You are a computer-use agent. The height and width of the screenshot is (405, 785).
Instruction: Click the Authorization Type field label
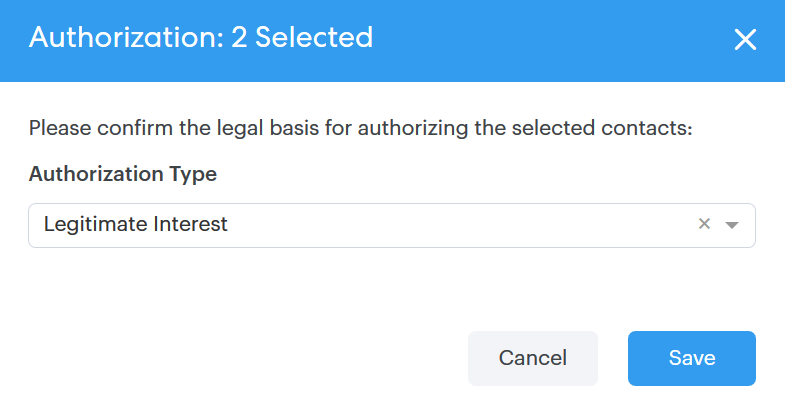(123, 174)
